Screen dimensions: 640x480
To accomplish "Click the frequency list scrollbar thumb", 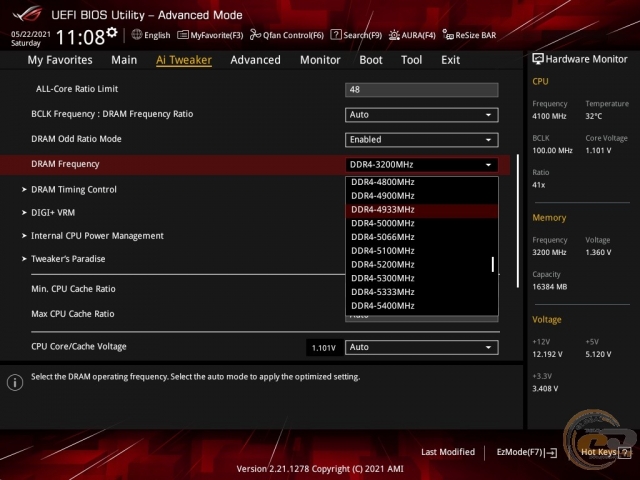I will point(493,264).
